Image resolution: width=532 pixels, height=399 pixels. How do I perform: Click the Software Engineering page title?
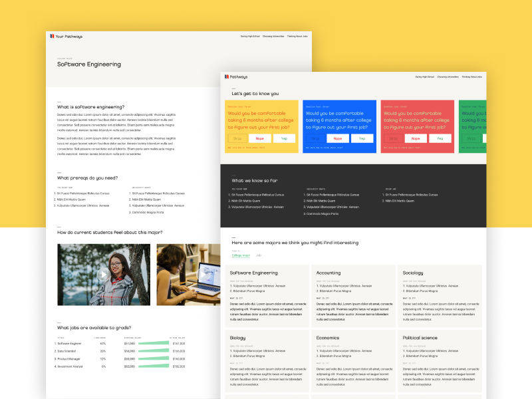click(x=89, y=65)
